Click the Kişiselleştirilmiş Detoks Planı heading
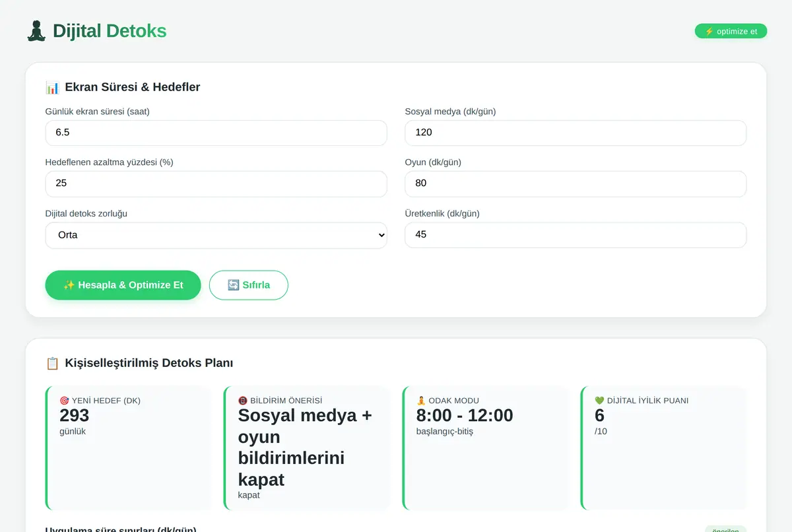792x532 pixels. click(x=149, y=363)
